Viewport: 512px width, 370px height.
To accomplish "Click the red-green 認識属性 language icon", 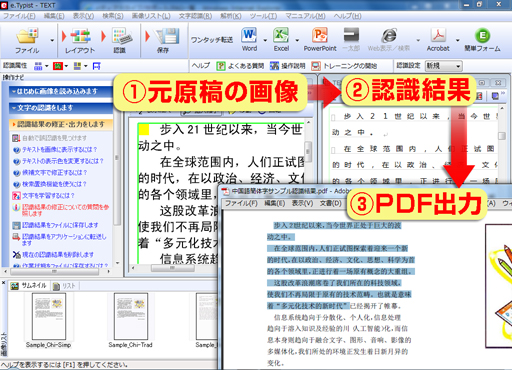I will point(58,66).
